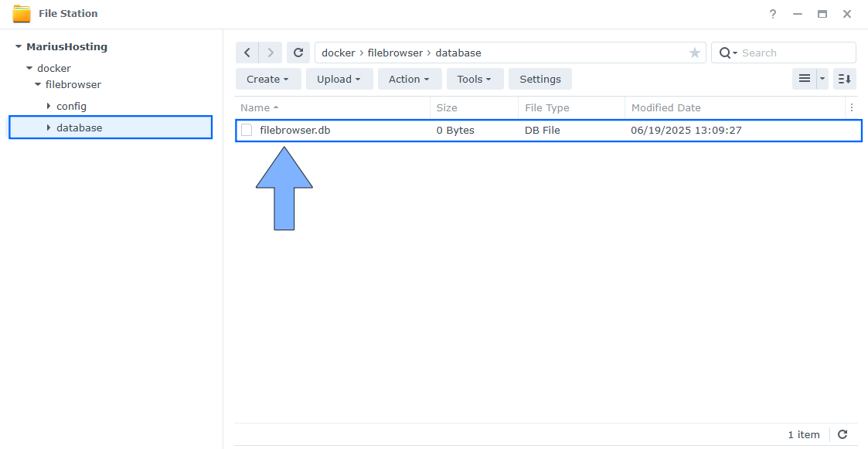
Task: Expand the config folder arrow
Action: click(49, 106)
